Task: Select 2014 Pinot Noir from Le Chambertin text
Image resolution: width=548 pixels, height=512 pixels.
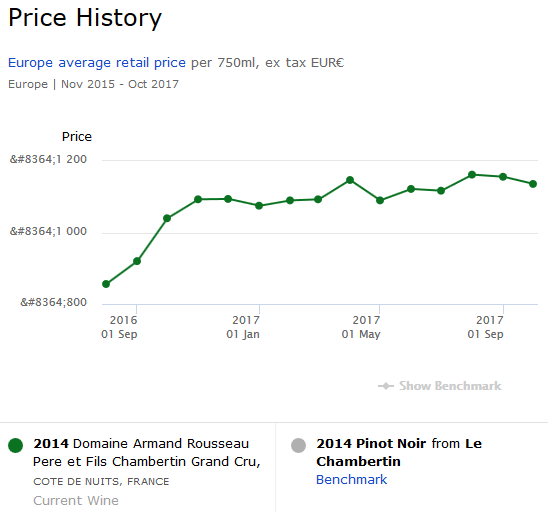Action: 399,452
